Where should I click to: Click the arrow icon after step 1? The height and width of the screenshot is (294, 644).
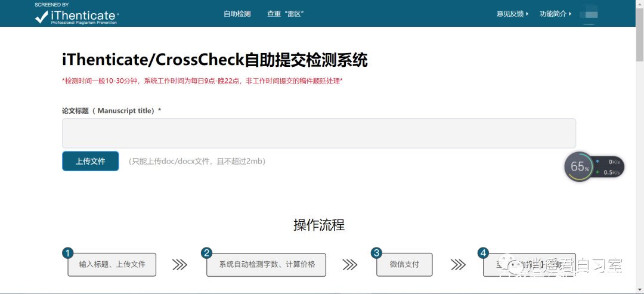coord(179,265)
